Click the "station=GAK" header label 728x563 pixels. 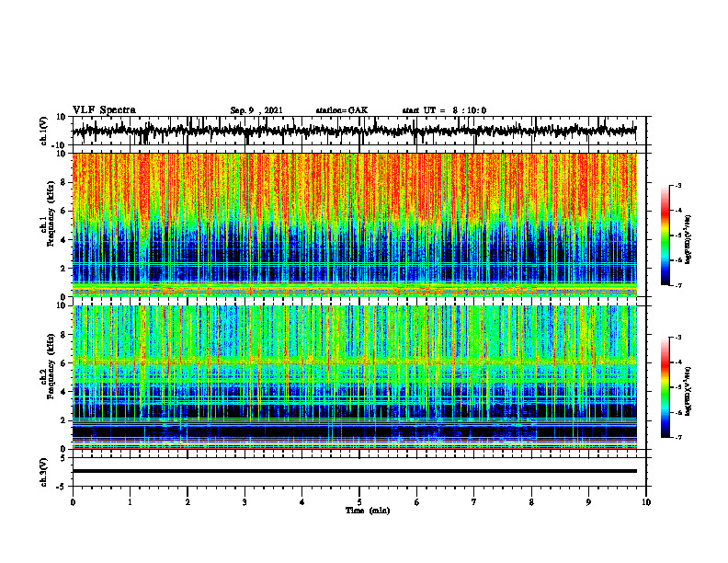(342, 110)
